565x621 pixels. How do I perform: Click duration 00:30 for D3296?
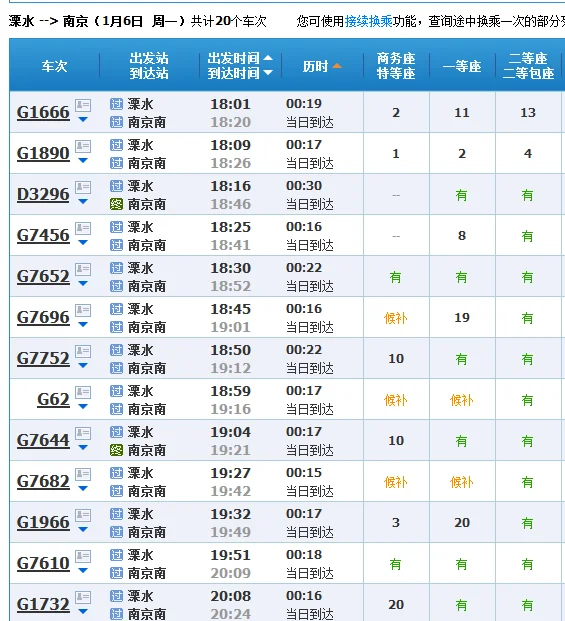304,185
